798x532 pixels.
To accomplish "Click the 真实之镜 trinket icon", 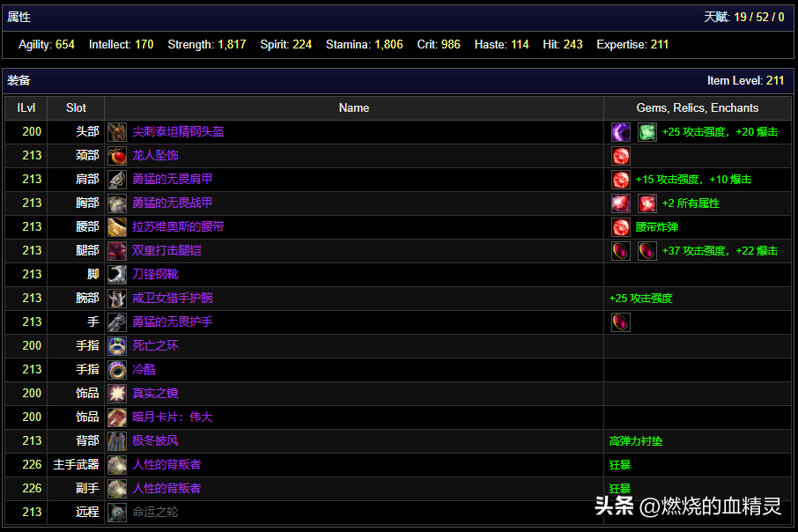I will point(117,394).
